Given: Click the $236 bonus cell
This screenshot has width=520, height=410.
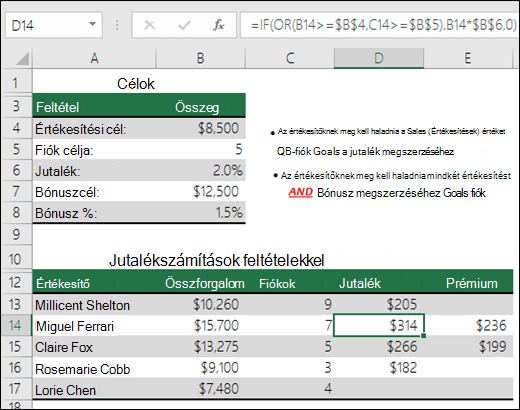Looking at the screenshot, I should point(468,325).
